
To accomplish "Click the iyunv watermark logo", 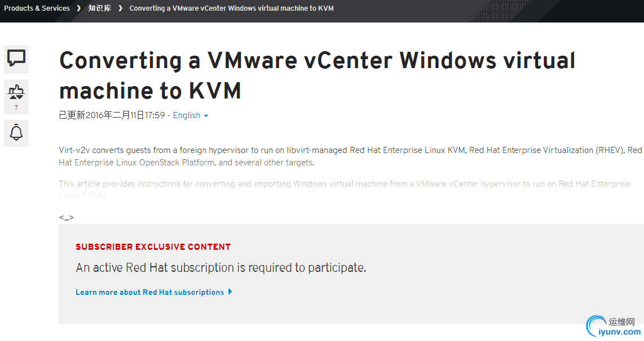I will [x=613, y=326].
